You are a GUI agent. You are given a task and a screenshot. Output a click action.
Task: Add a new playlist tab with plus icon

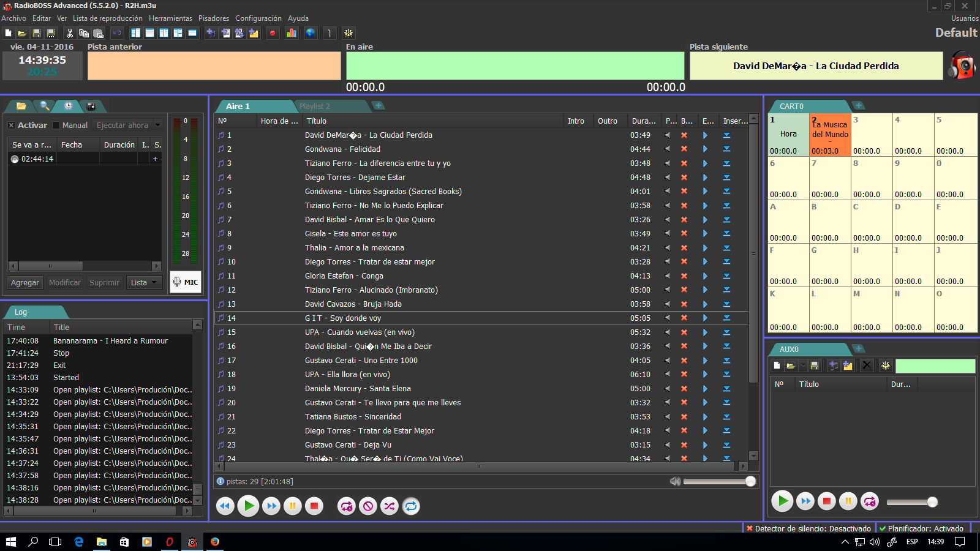379,105
